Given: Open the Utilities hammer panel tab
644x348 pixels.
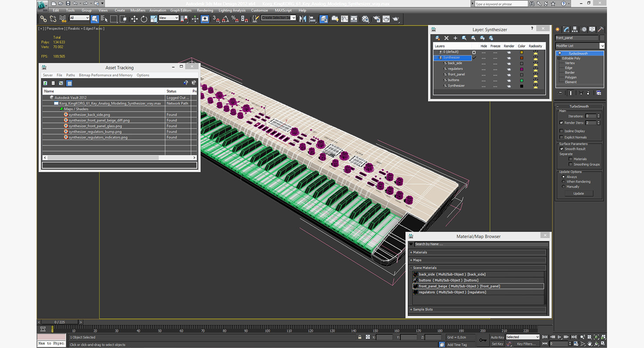Looking at the screenshot, I should [600, 29].
